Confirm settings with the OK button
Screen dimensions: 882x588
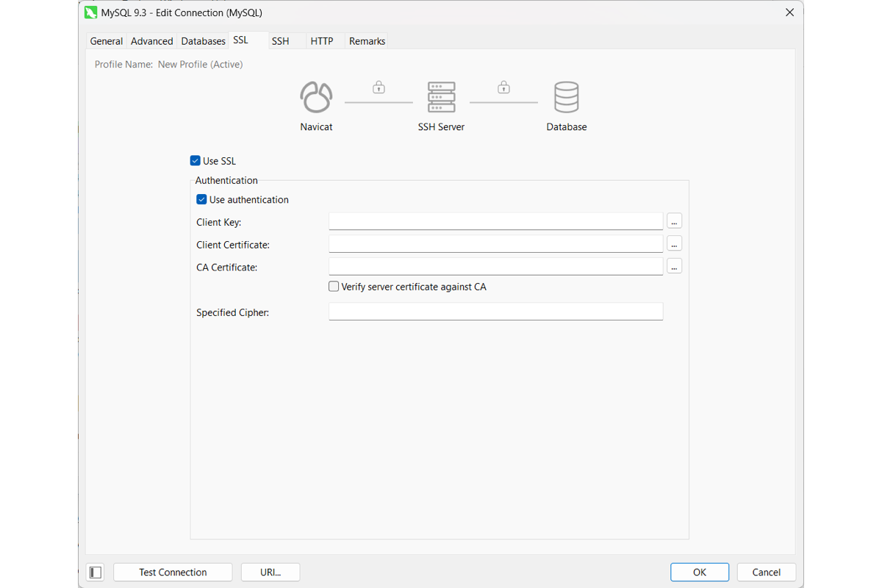coord(700,572)
